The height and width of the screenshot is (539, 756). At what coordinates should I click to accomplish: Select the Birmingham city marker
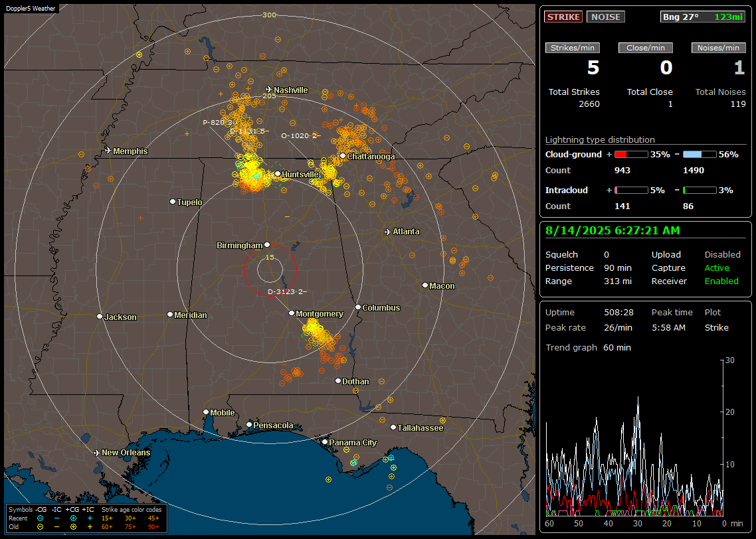point(267,245)
